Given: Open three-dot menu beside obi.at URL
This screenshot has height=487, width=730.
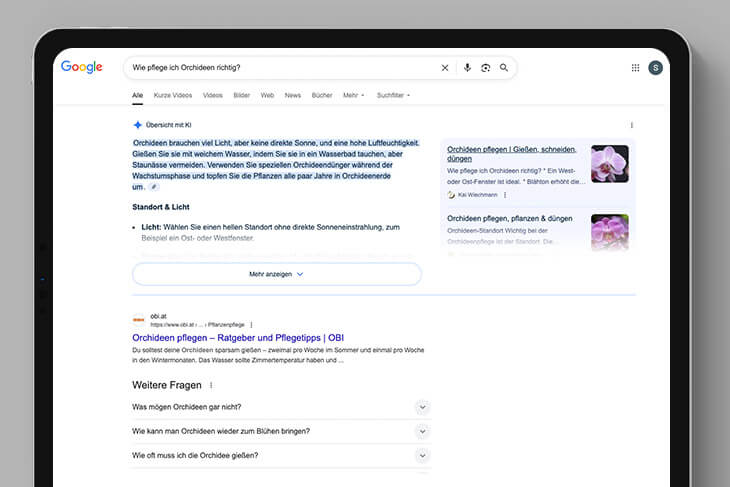Looking at the screenshot, I should coord(251,325).
